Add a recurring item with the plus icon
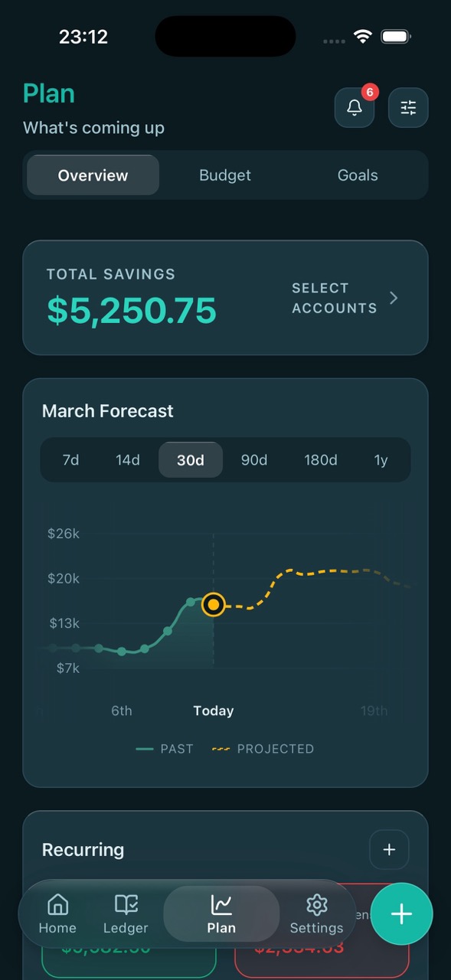This screenshot has height=980, width=451. pos(389,849)
